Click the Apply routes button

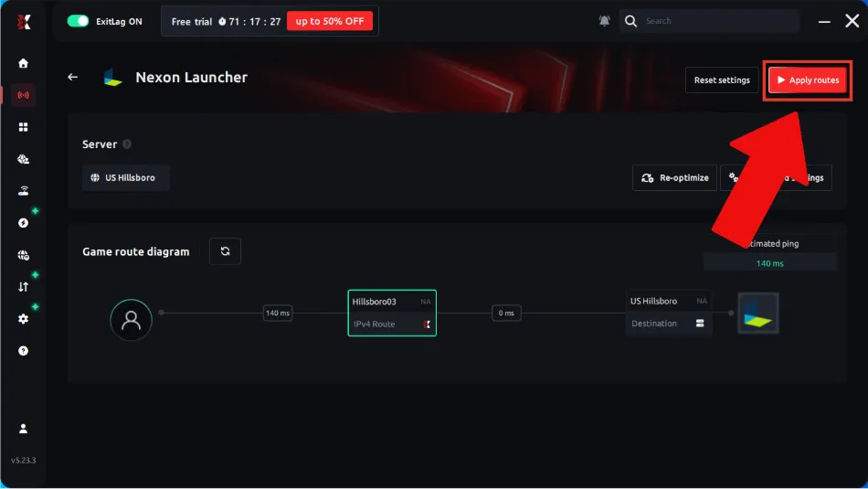point(808,80)
